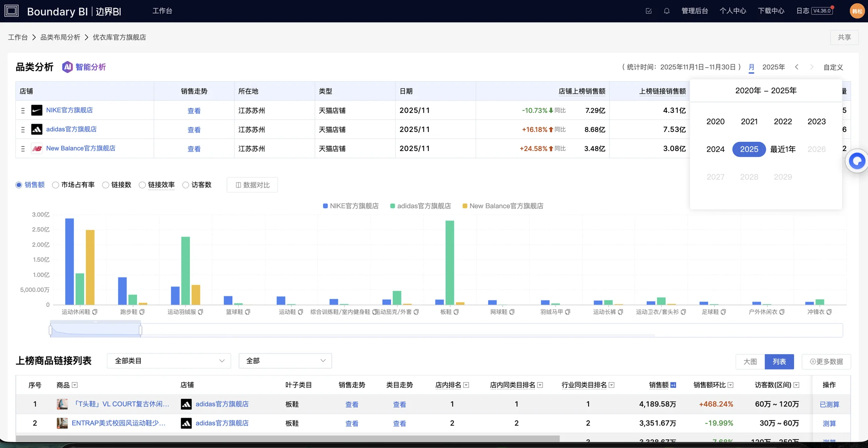
Task: Open the 管理后台 menu item
Action: [x=694, y=11]
